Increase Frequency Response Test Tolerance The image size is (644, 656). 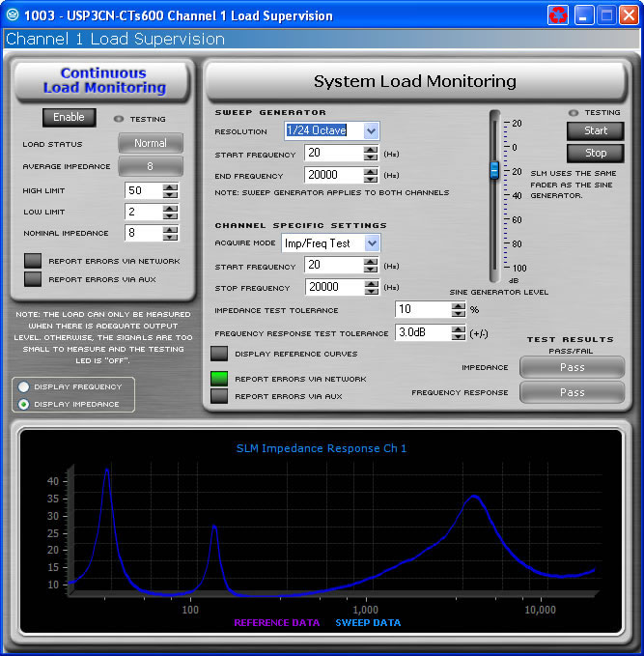[459, 328]
